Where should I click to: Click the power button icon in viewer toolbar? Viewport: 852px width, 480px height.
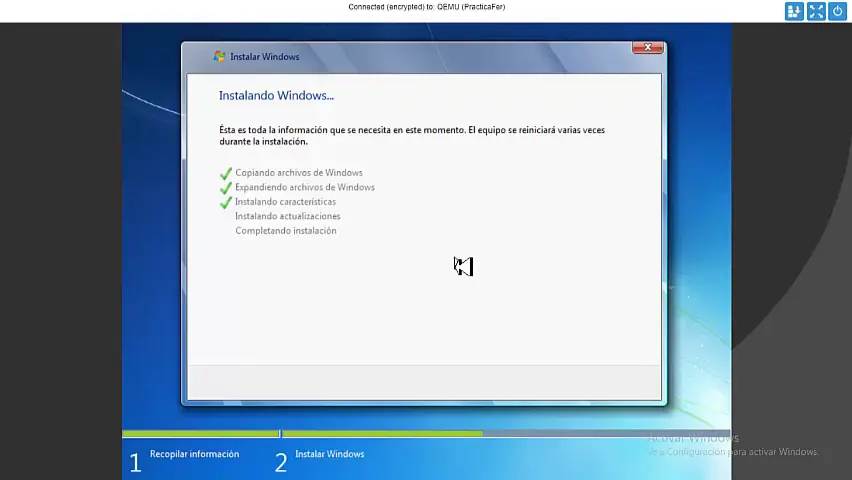[837, 11]
